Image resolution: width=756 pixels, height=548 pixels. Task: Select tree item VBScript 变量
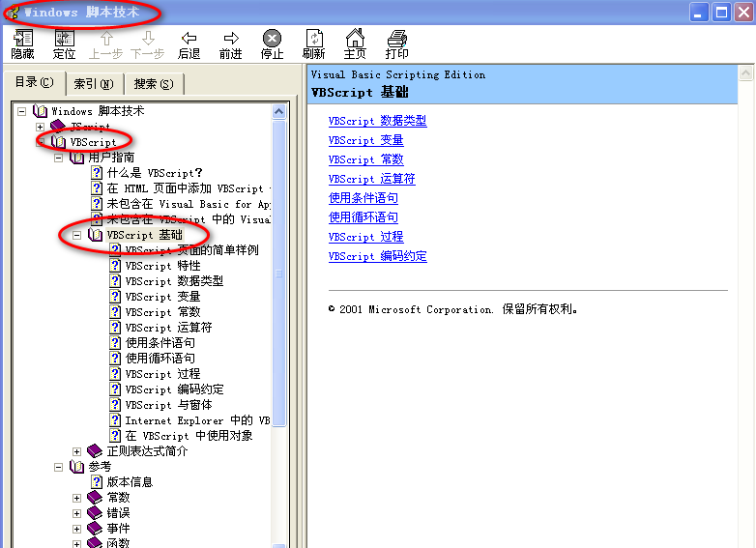click(x=163, y=297)
